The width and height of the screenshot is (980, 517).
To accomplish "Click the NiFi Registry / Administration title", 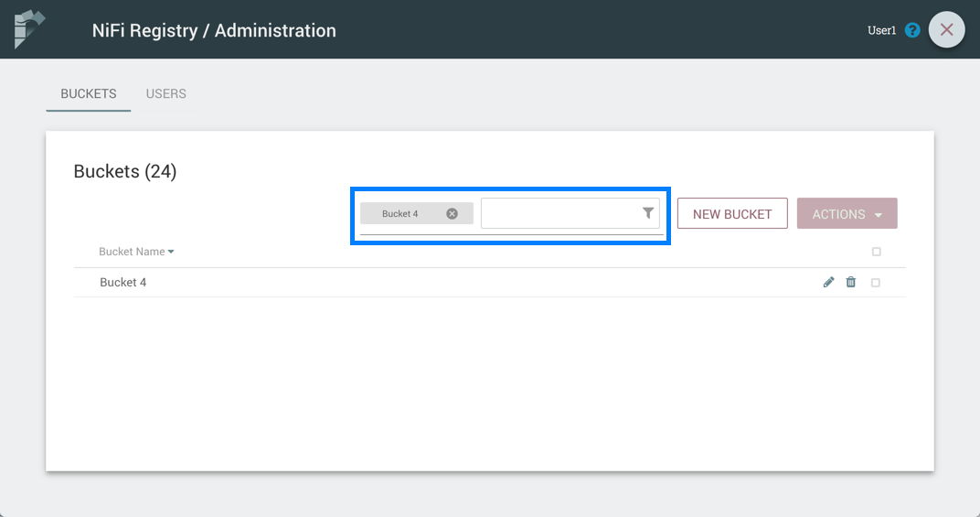I will [214, 30].
